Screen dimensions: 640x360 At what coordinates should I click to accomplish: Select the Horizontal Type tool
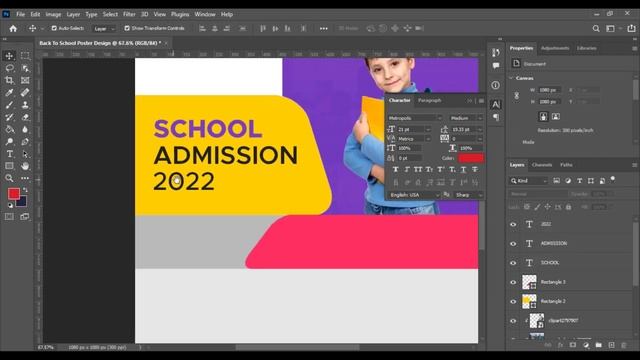coord(9,154)
